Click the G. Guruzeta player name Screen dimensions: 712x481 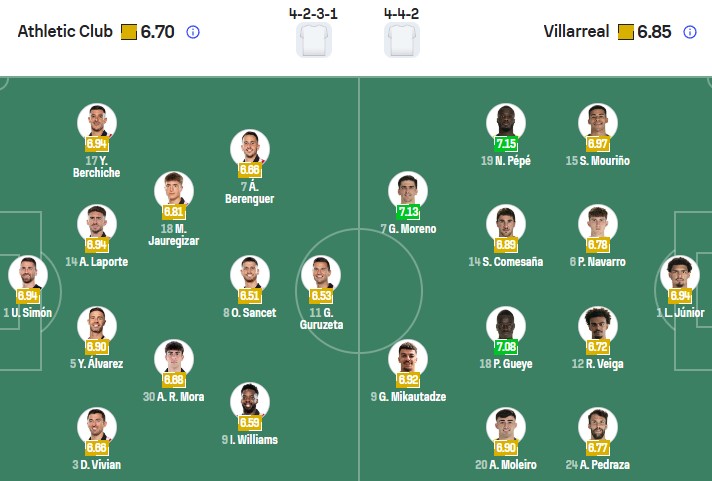[x=320, y=318]
